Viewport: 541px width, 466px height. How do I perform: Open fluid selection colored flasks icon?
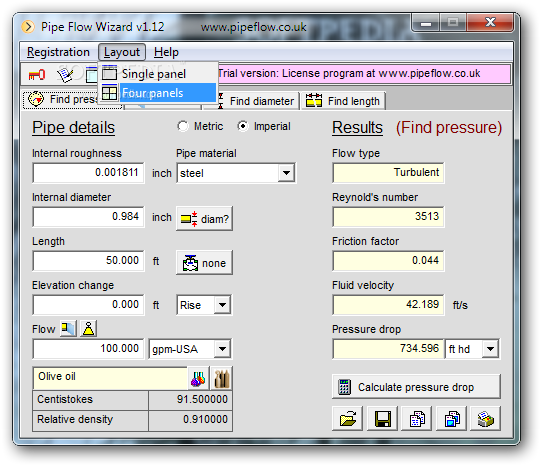pos(198,379)
